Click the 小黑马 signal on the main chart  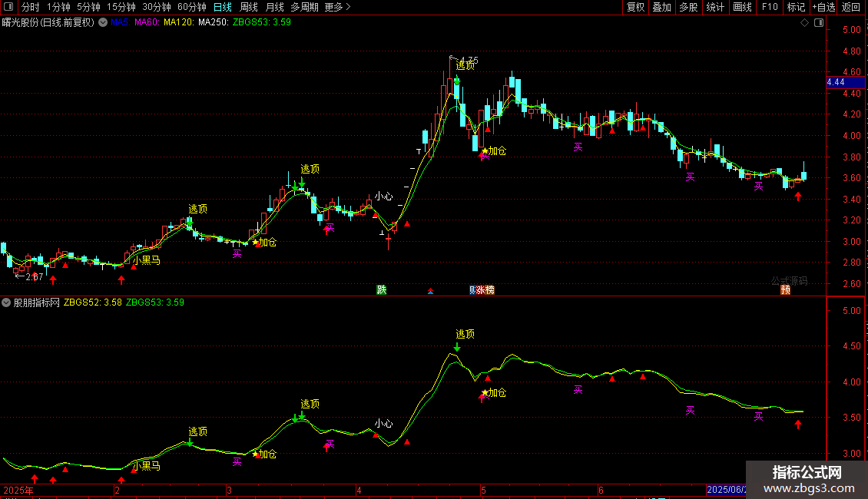click(x=147, y=260)
